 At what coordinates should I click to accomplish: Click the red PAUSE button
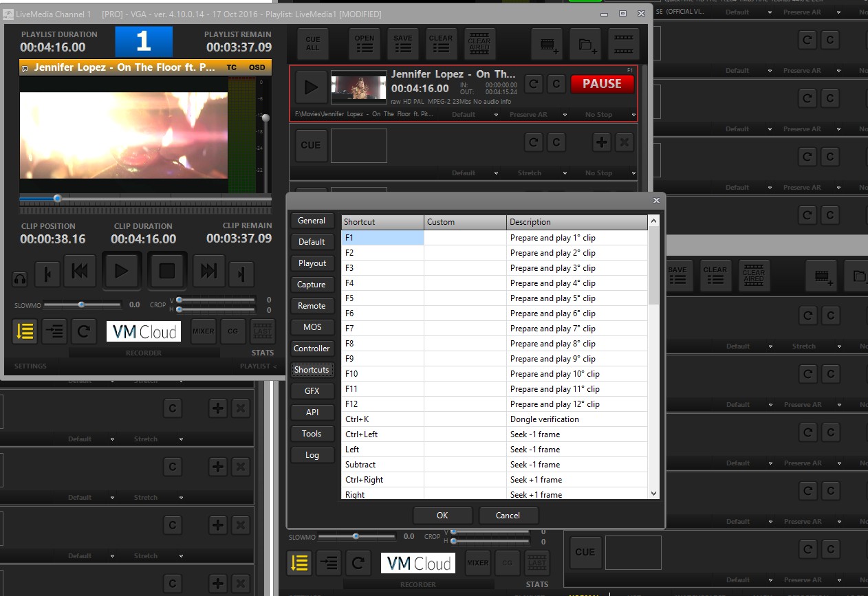coord(602,84)
